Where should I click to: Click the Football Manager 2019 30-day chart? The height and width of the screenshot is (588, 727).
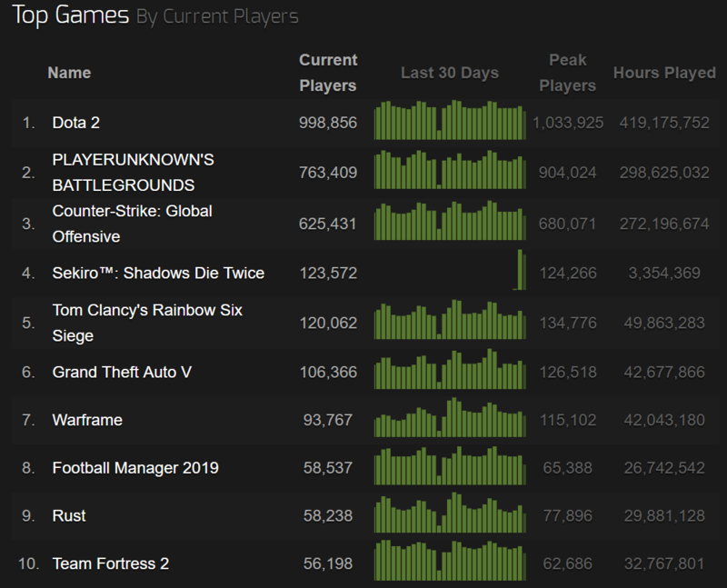pyautogui.click(x=450, y=465)
